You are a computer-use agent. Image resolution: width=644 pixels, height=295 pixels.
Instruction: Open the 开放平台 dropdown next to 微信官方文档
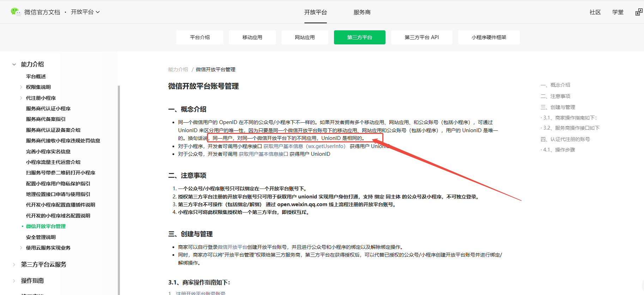point(85,12)
